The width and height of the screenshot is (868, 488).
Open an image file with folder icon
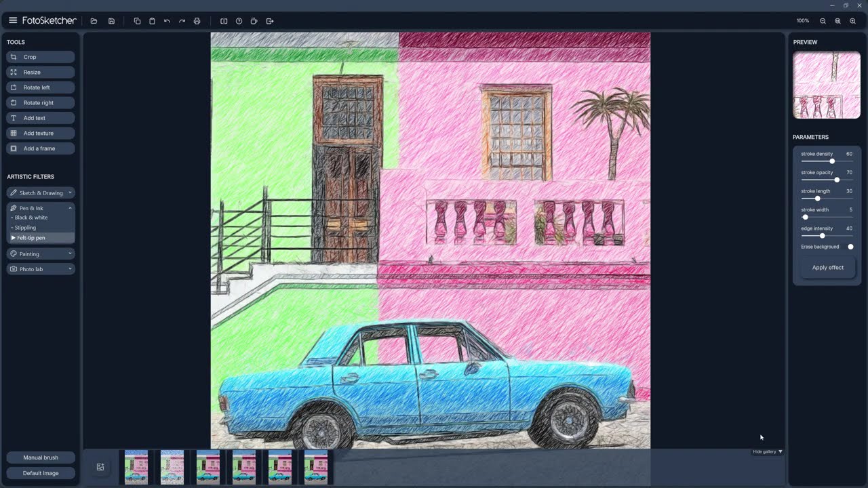pyautogui.click(x=94, y=21)
